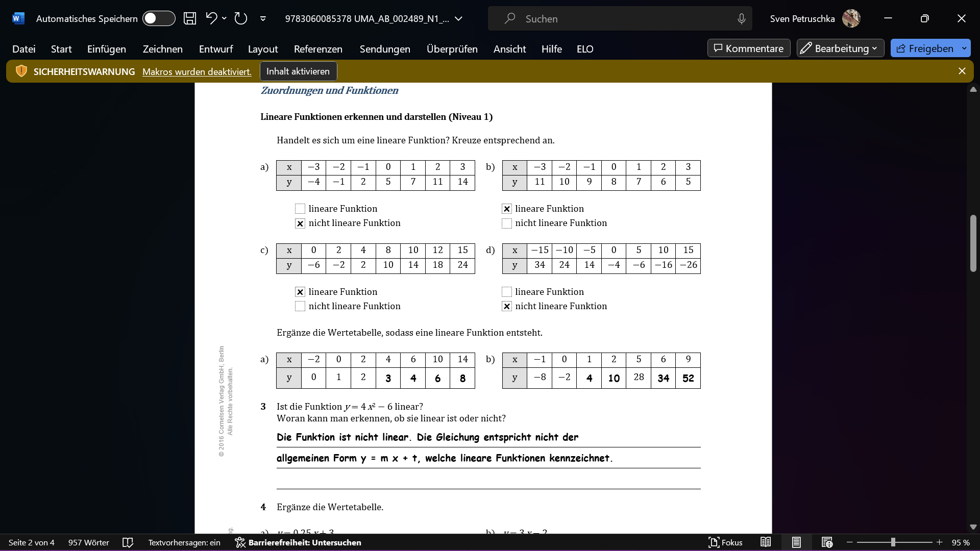Switch to the Start tab
The image size is (980, 551).
click(x=61, y=49)
